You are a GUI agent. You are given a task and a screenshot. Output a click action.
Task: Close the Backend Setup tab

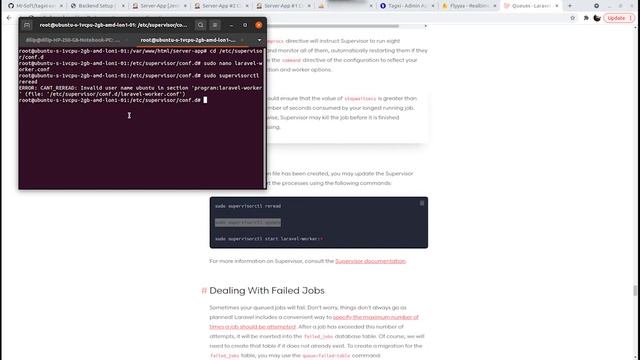pyautogui.click(x=123, y=6)
